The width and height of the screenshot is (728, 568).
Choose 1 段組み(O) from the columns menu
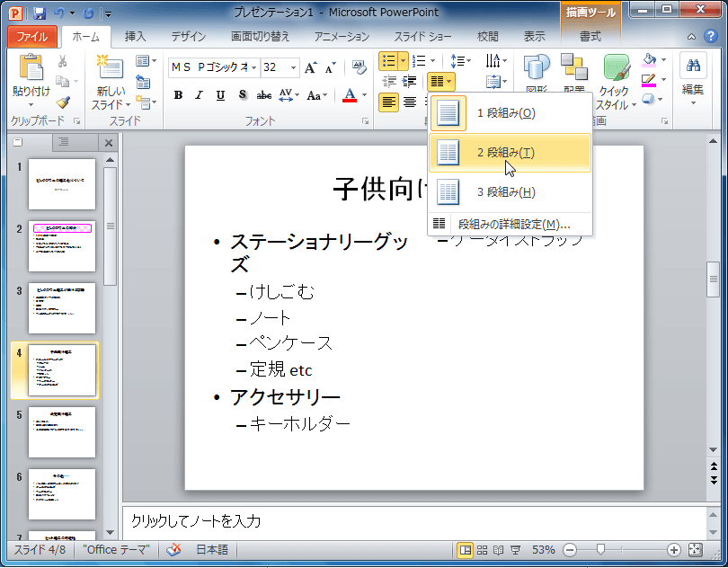click(510, 113)
